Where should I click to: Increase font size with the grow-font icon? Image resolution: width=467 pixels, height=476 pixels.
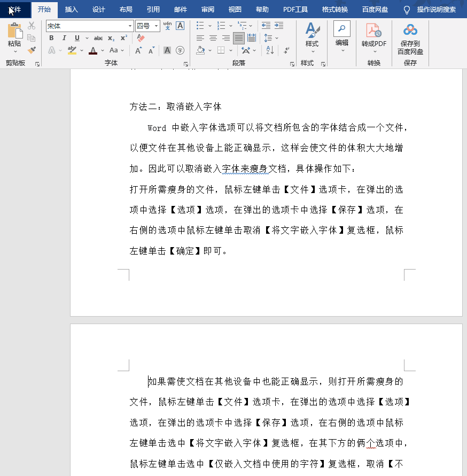click(x=138, y=50)
